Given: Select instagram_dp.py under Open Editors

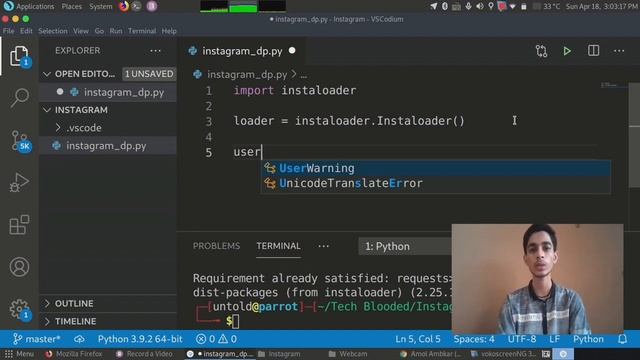Looking at the screenshot, I should [x=124, y=92].
